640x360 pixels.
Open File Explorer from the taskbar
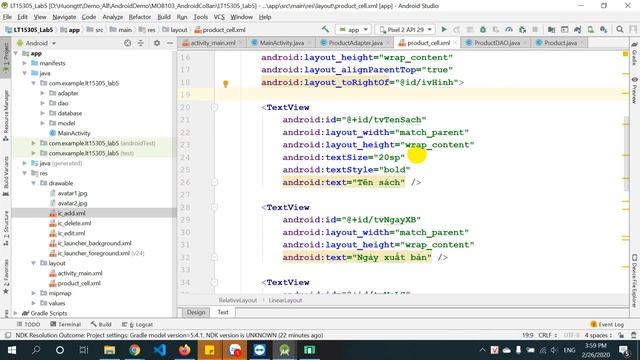pyautogui.click(x=109, y=350)
